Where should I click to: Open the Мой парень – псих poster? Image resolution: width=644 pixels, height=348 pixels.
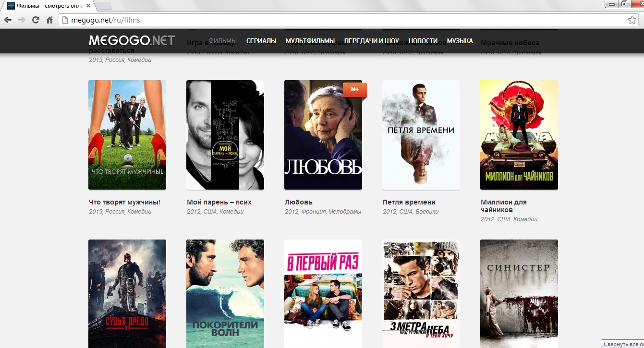tap(225, 135)
